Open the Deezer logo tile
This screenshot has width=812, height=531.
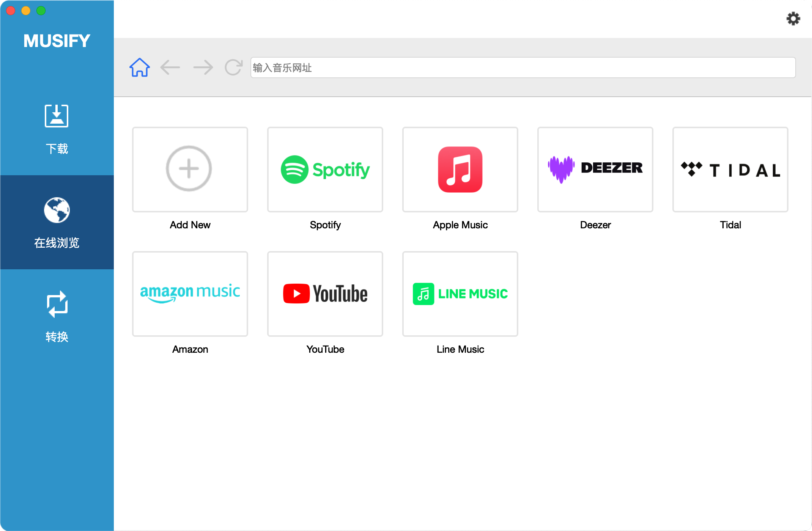pos(595,170)
